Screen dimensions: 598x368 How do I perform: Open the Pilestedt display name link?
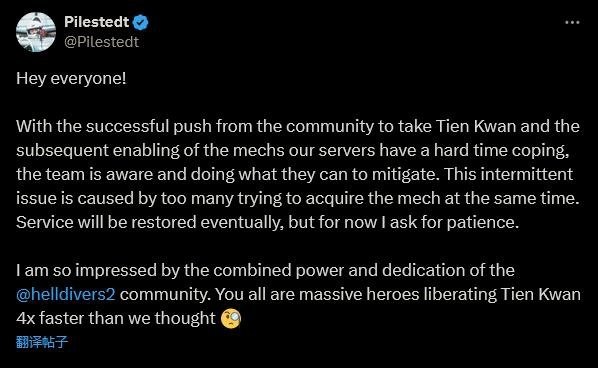(x=96, y=22)
